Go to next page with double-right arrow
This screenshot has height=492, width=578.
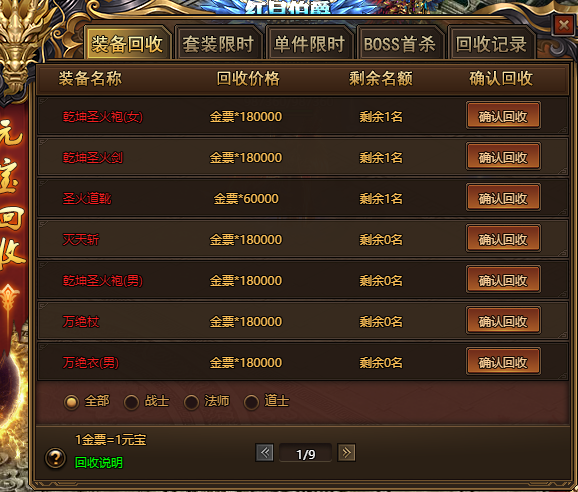click(347, 452)
